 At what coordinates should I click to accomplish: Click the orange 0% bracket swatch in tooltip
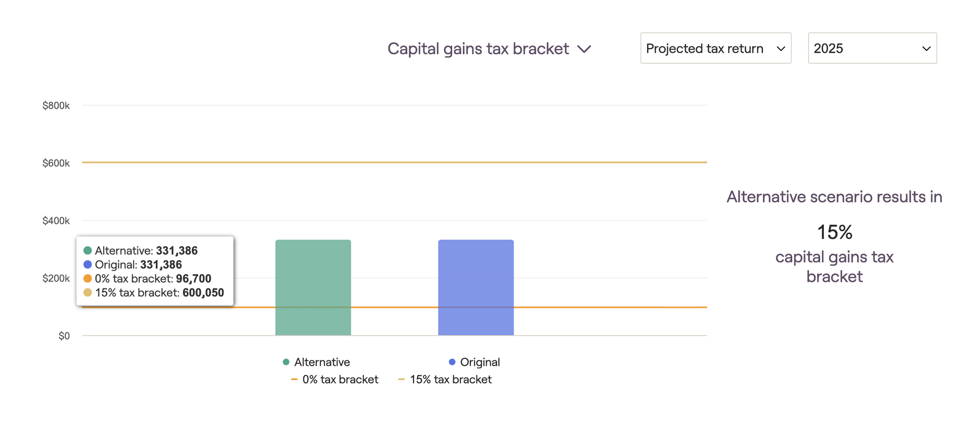pos(88,279)
